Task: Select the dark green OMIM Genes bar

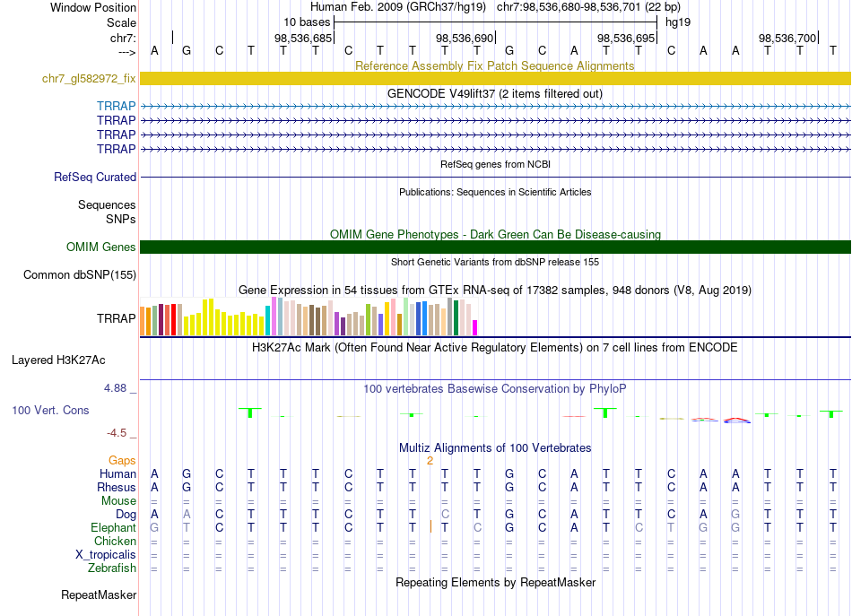Action: [x=495, y=247]
